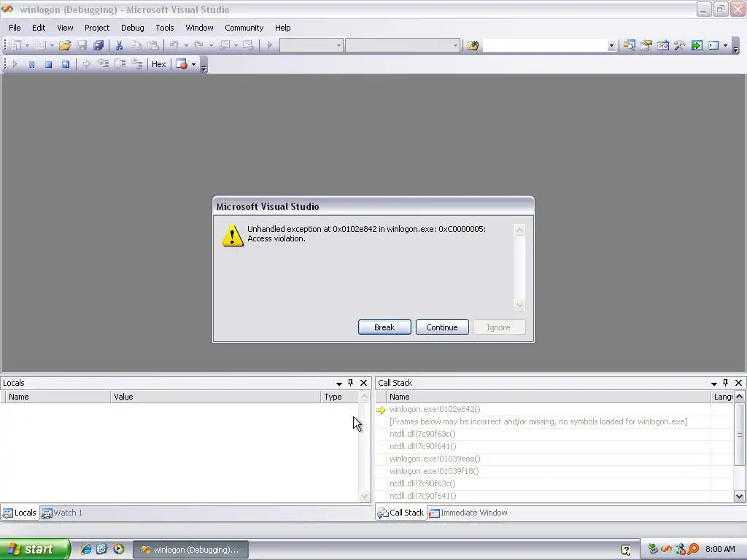Open the Breakpoints window icon
747x560 pixels.
tap(181, 64)
